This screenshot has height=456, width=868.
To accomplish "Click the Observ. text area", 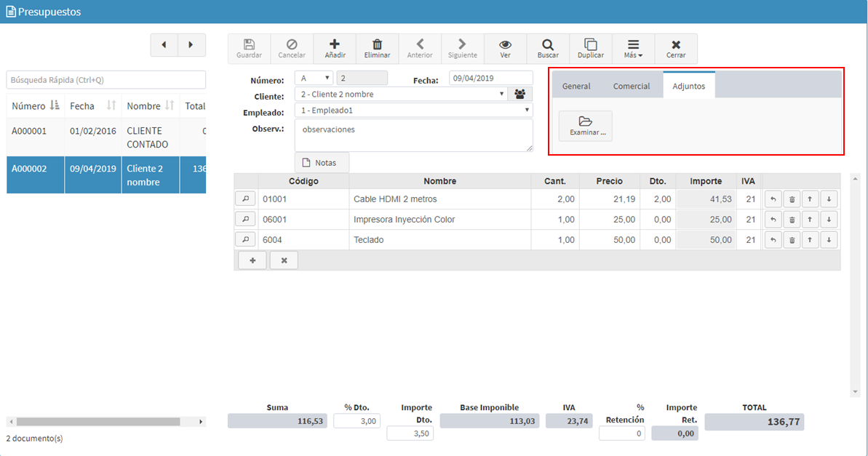I will (x=413, y=135).
